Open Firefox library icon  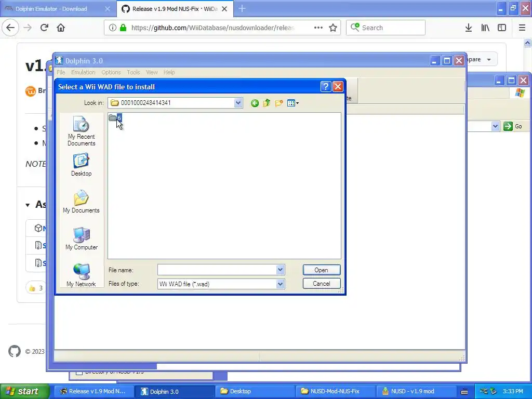coord(485,28)
